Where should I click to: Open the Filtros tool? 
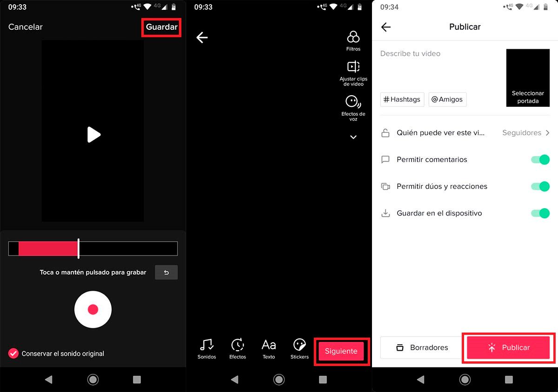(x=353, y=40)
